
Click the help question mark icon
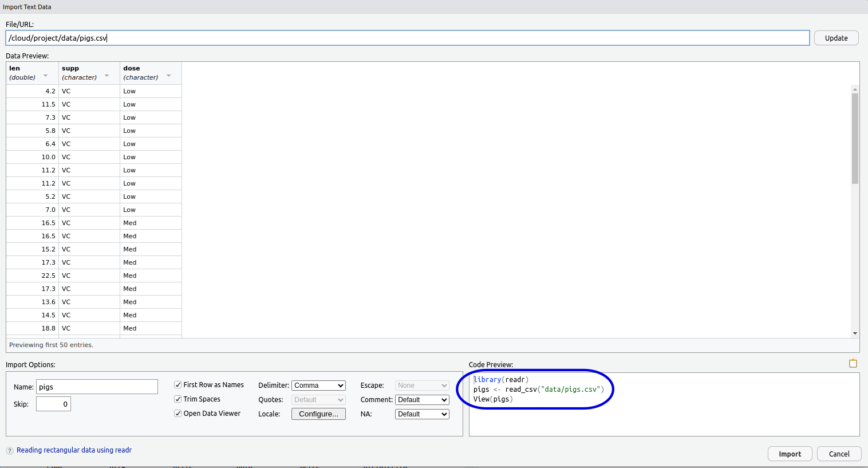[10, 451]
